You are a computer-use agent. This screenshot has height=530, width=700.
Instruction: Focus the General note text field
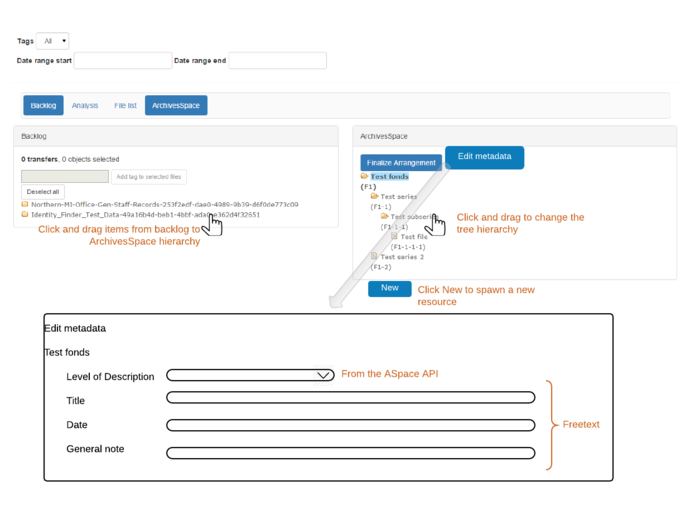pos(350,453)
